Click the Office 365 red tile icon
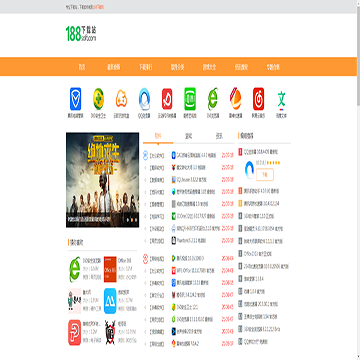This screenshot has width=360, height=360. (110, 269)
